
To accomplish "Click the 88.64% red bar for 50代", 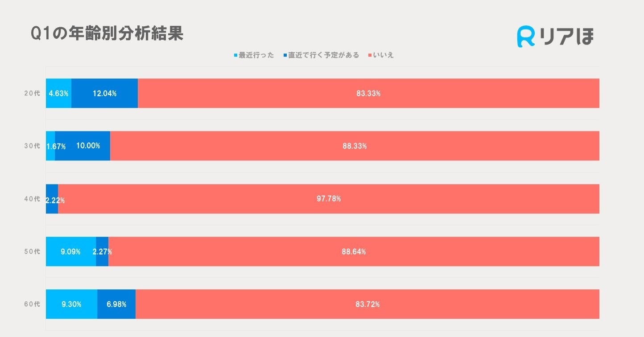I will point(354,251).
